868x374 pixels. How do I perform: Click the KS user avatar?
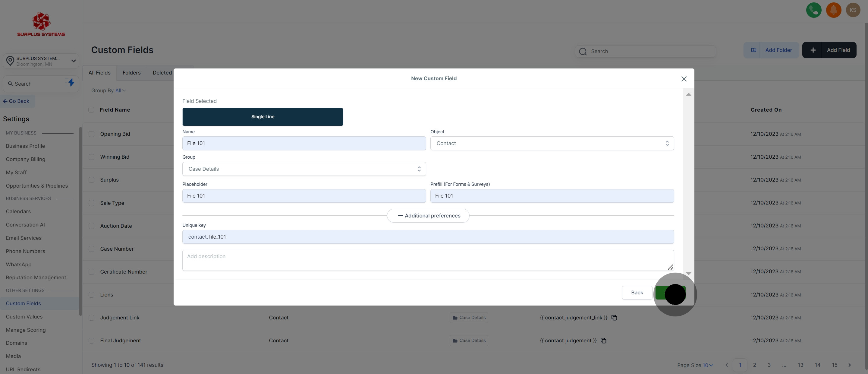(853, 10)
